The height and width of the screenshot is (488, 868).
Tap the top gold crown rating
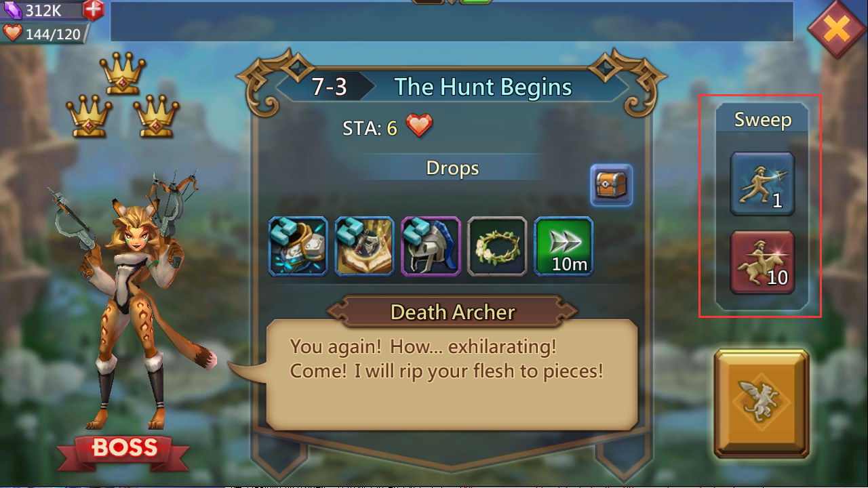coord(123,73)
